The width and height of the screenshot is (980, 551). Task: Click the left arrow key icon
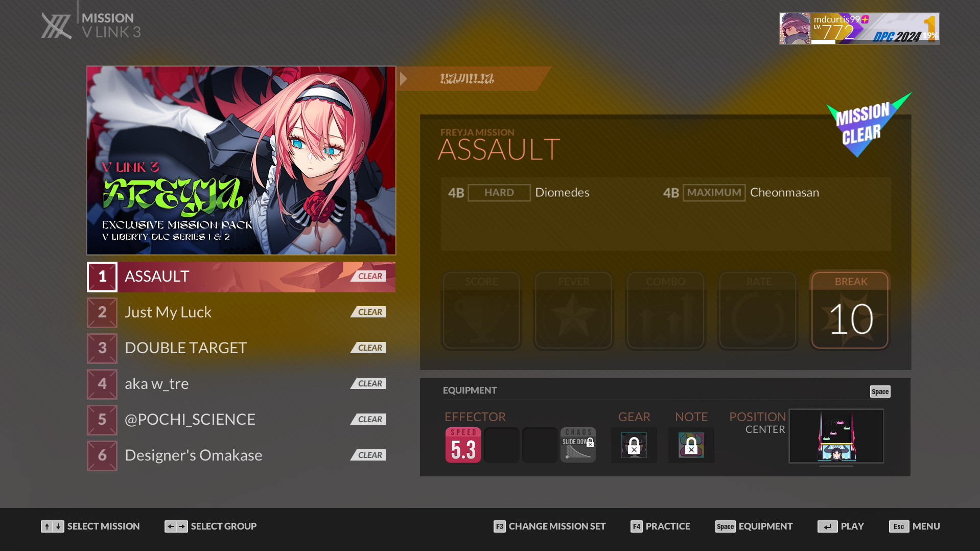[171, 526]
